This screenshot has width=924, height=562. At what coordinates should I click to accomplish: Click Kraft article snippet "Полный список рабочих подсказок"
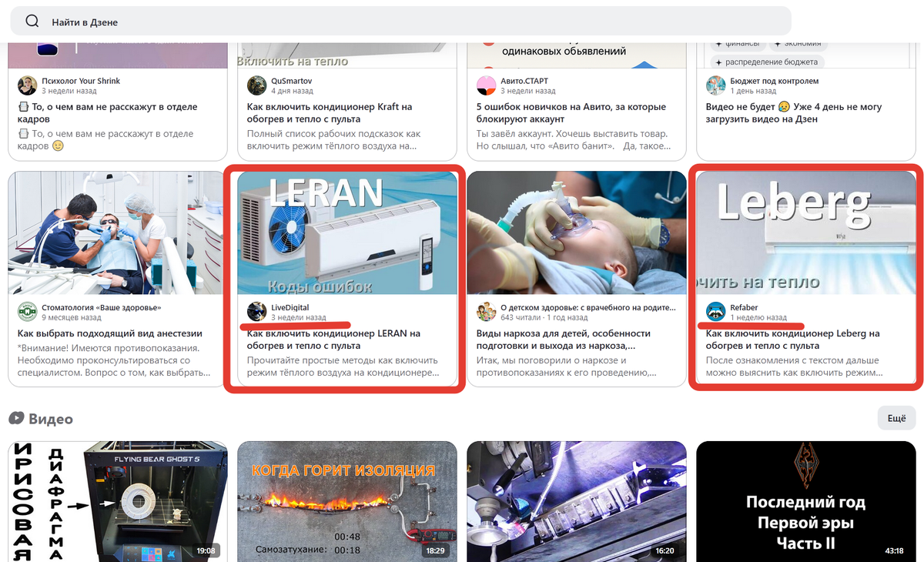(333, 140)
